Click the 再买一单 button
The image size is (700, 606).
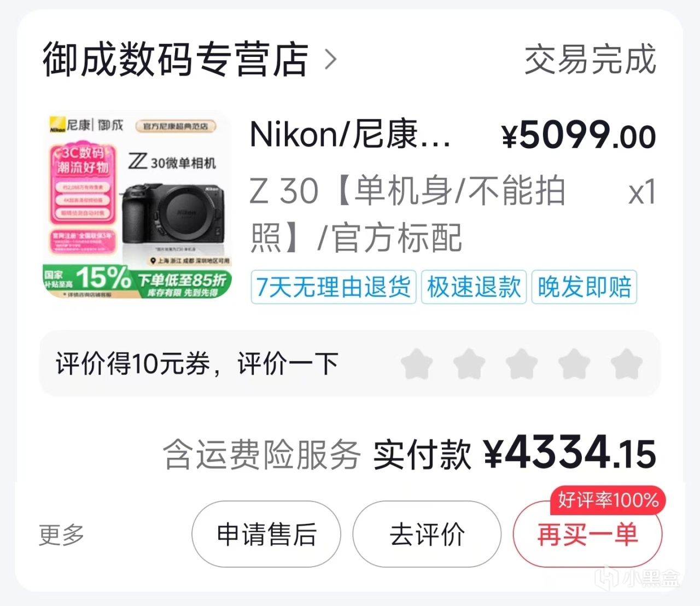[x=587, y=534]
